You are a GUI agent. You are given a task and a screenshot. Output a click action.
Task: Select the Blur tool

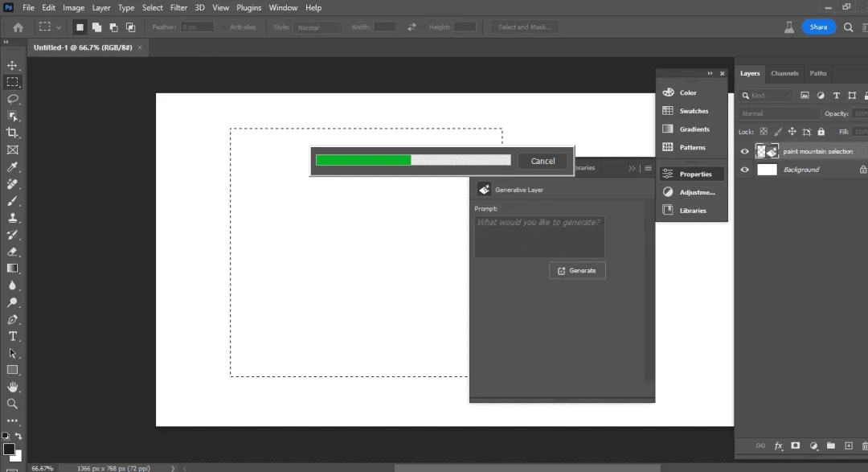coord(12,285)
